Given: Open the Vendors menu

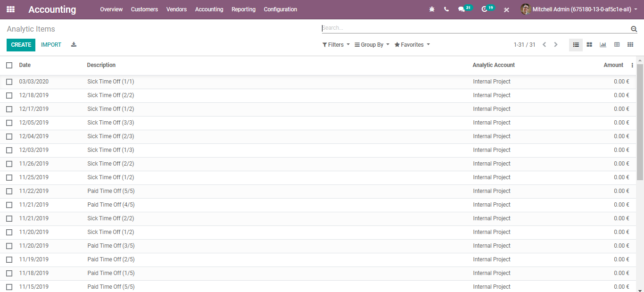Looking at the screenshot, I should [x=176, y=9].
